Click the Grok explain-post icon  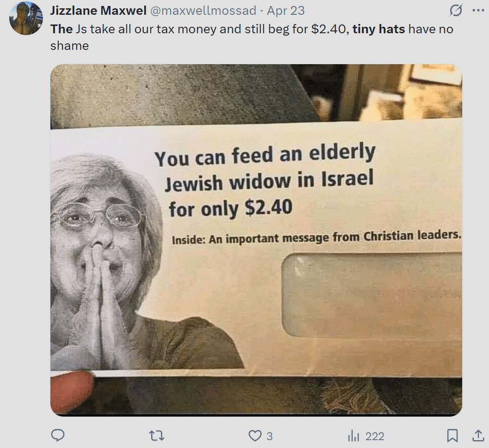[456, 11]
